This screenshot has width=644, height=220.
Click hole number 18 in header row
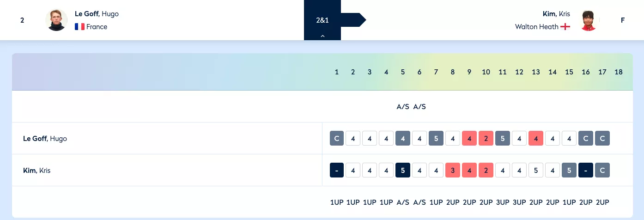(619, 72)
